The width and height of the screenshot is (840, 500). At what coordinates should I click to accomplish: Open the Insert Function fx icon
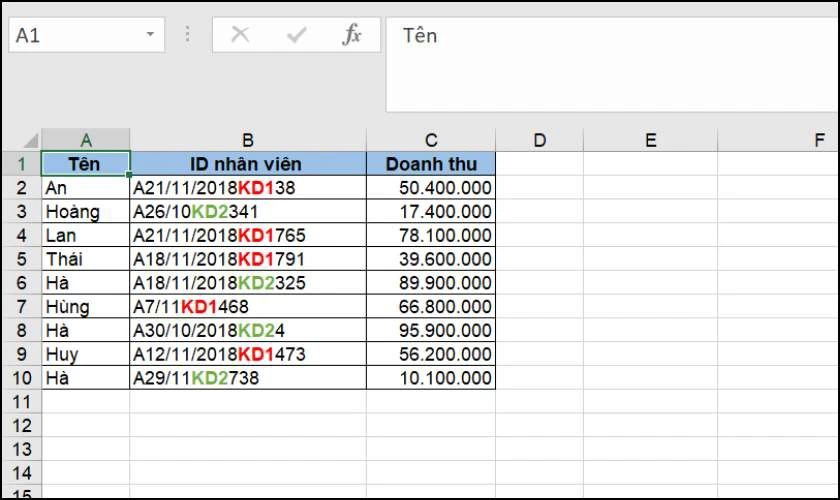click(351, 35)
